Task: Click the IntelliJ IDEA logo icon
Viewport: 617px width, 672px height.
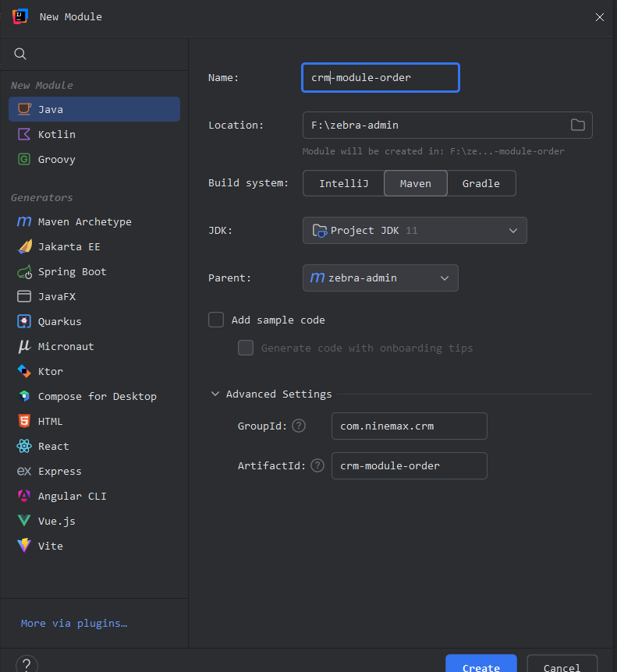Action: tap(20, 16)
